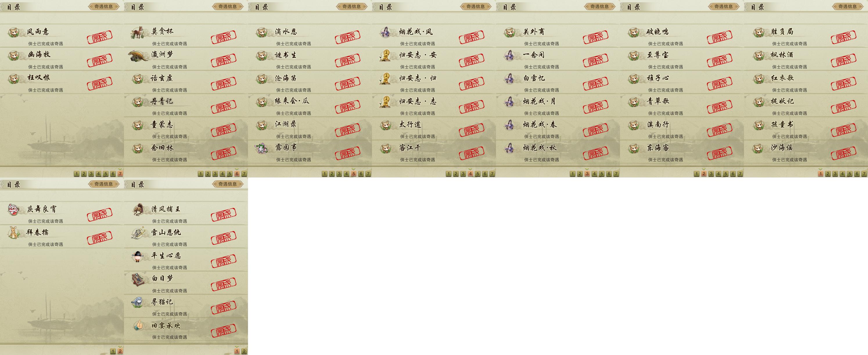The width and height of the screenshot is (868, 355).
Task: Select highlighted page 6 below 念旧林
Action: (x=237, y=174)
